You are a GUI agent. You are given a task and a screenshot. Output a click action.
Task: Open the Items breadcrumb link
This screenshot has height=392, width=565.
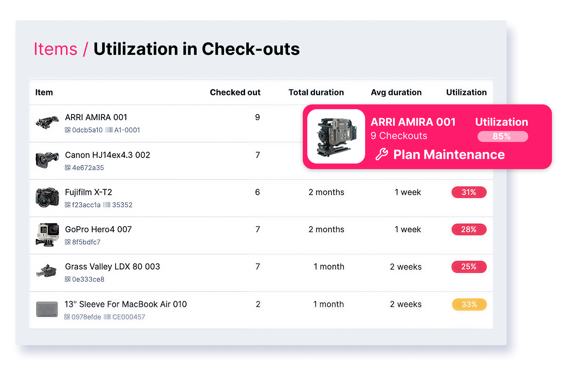coord(55,49)
